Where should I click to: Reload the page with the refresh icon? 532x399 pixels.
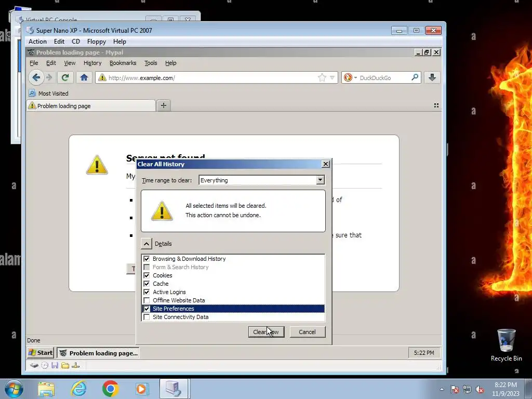click(65, 78)
